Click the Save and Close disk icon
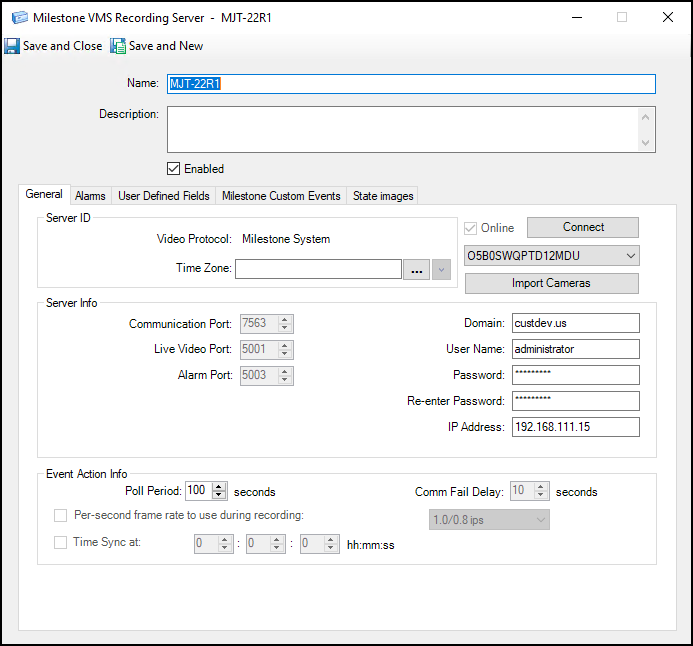 click(12, 46)
